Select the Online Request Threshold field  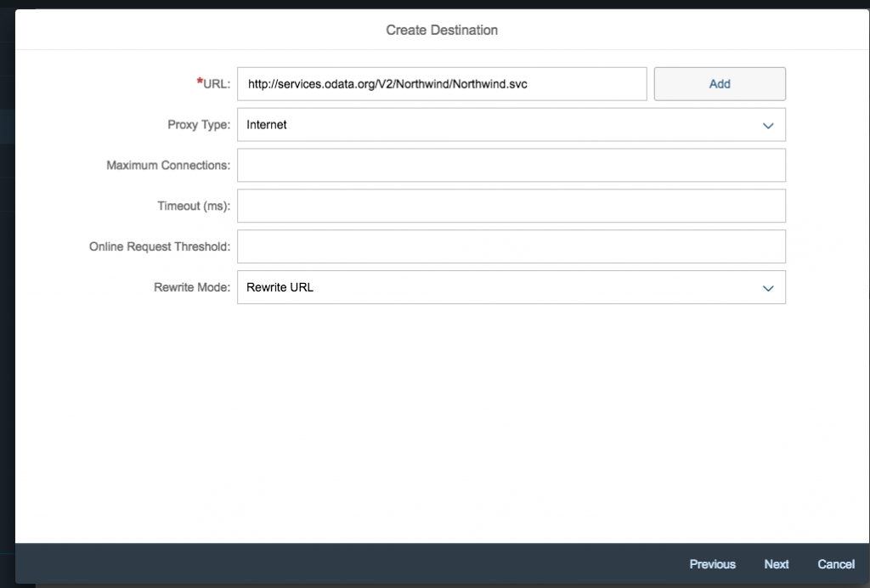[511, 246]
